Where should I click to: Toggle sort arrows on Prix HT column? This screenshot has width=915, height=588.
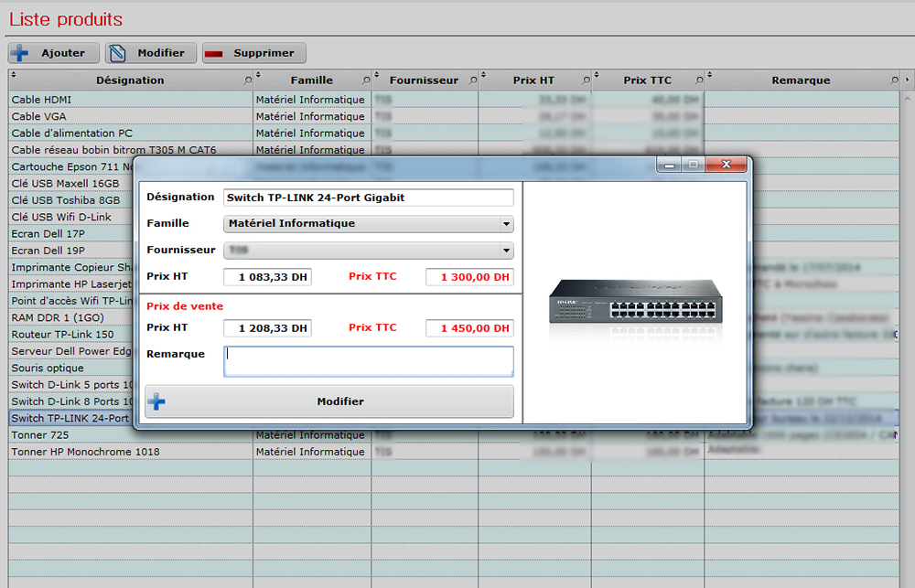tap(483, 75)
